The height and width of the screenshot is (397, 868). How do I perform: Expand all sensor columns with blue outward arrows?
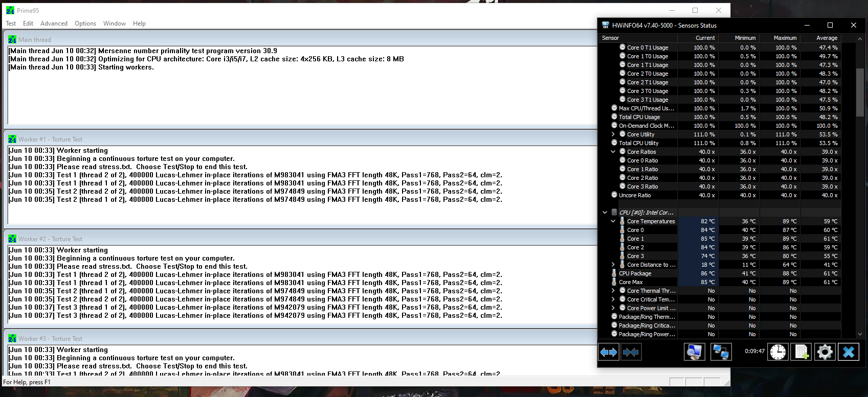[x=609, y=352]
